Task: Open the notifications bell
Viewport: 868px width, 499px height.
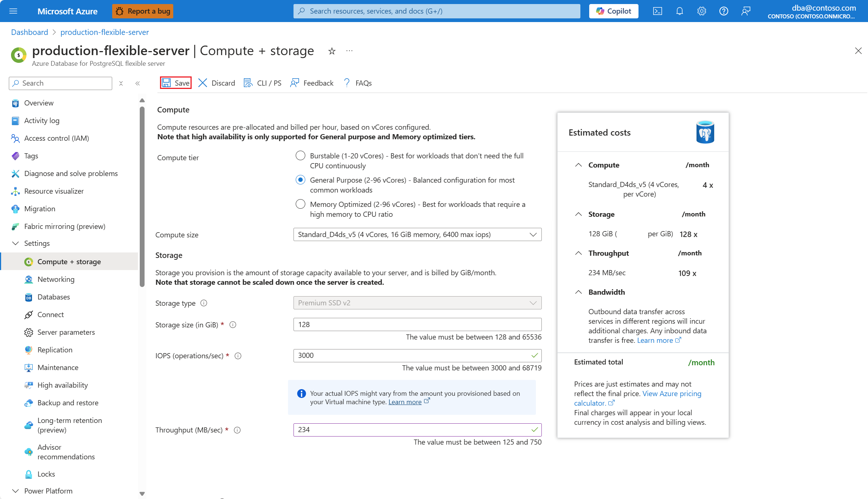Action: coord(679,11)
